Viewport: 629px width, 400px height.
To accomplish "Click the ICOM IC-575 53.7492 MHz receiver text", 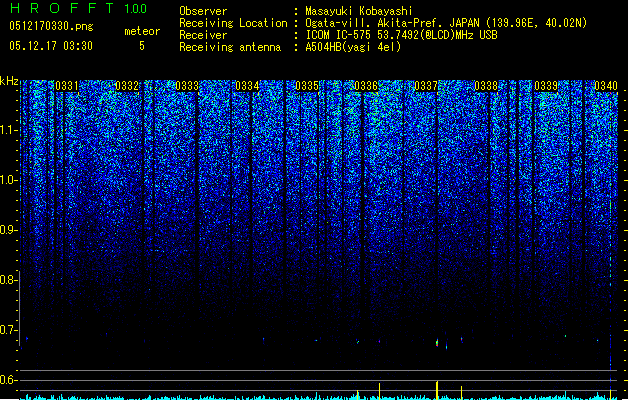I will 401,35.
